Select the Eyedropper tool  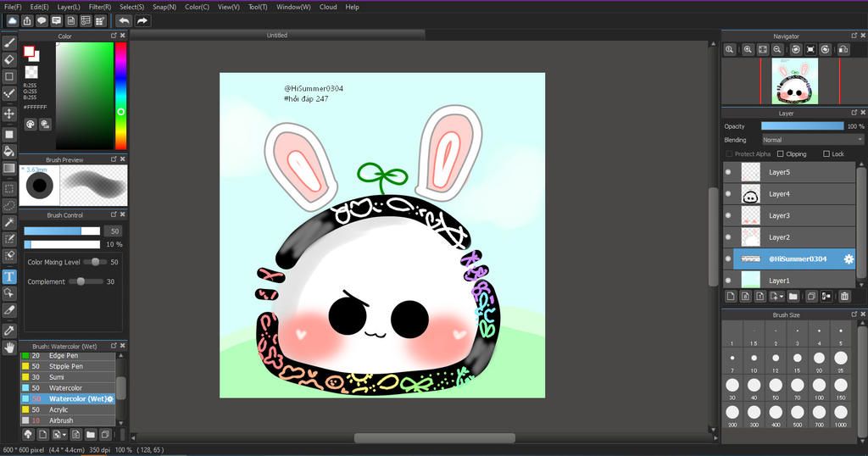pos(8,331)
